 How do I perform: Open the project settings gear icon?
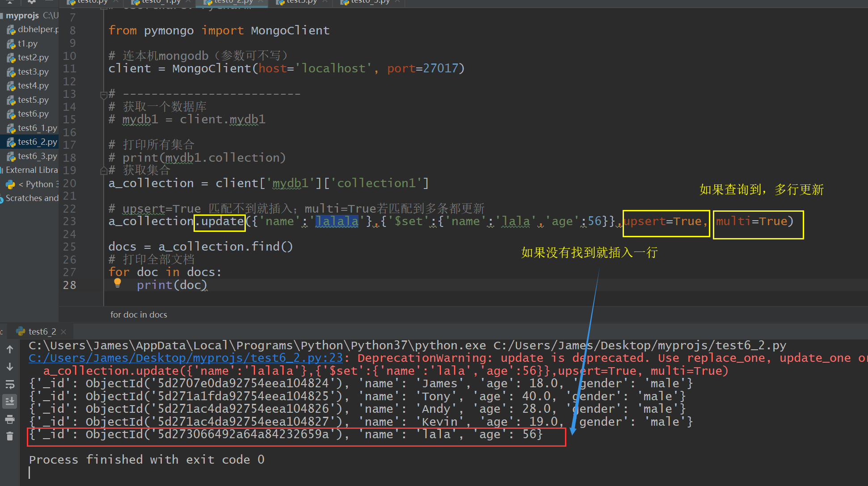click(32, 2)
